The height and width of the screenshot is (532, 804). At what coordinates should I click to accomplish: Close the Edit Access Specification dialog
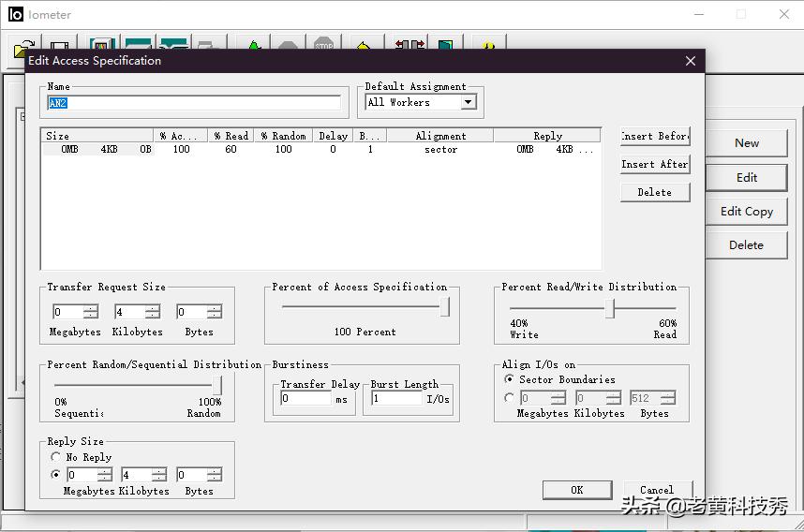coord(691,61)
